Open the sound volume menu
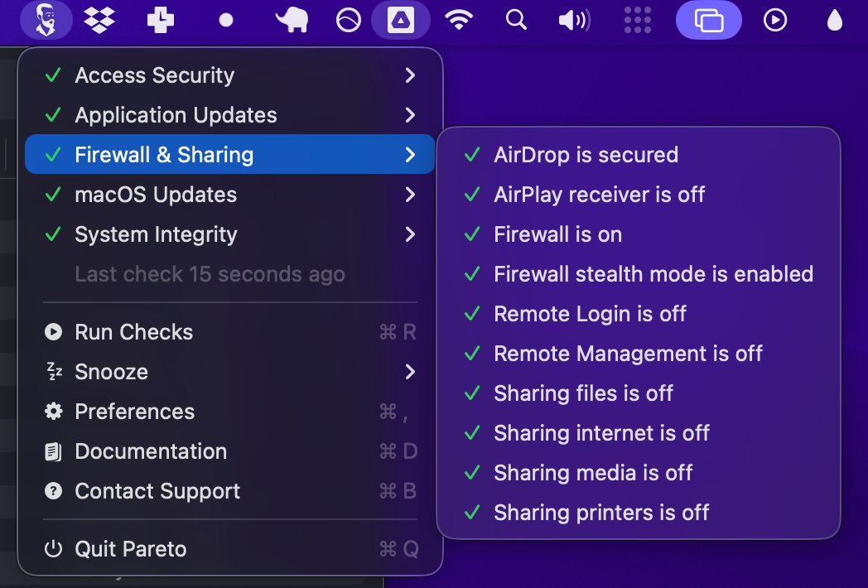Image resolution: width=868 pixels, height=588 pixels. [x=575, y=21]
